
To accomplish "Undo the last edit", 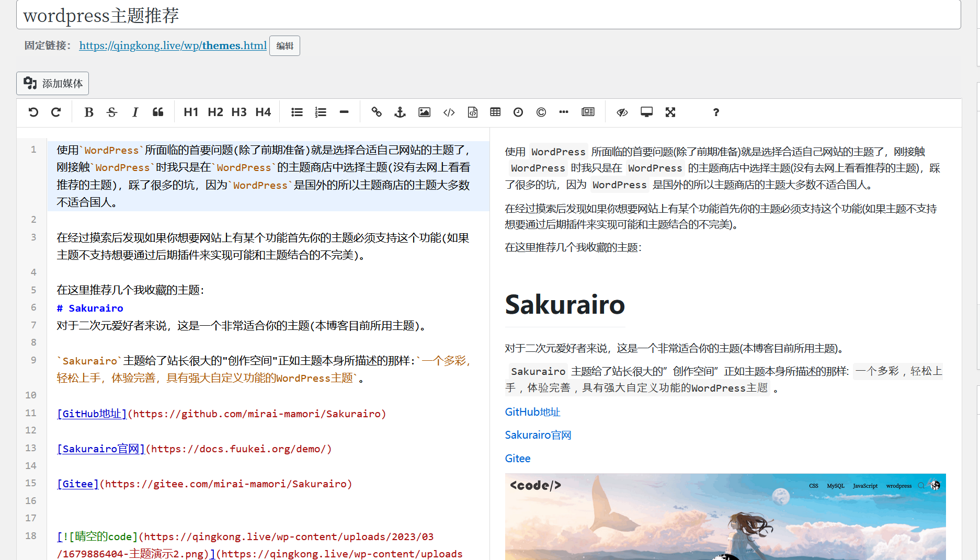I will click(33, 112).
